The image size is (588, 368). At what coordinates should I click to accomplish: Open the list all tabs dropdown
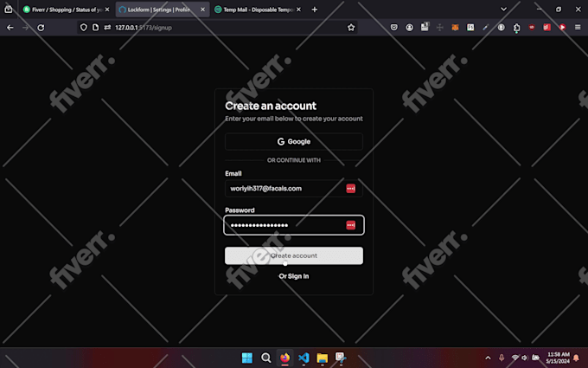[503, 10]
